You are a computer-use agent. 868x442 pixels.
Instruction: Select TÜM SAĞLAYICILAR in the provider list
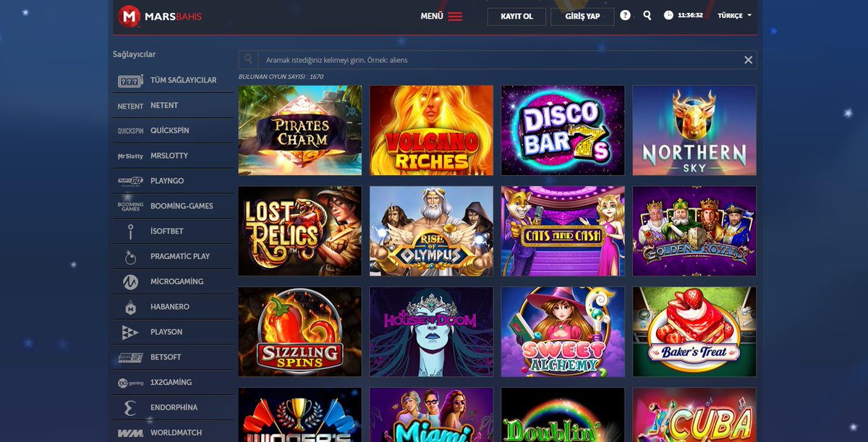click(184, 80)
